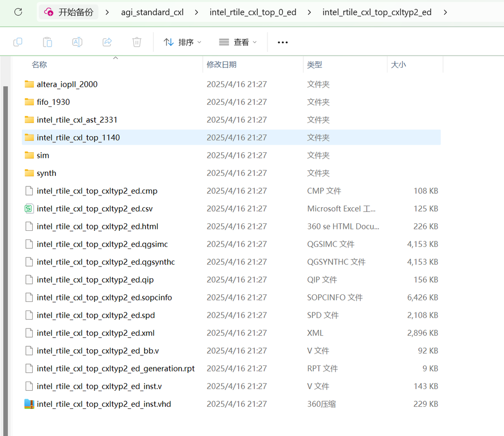Select the altera_iopll_2000 folder icon

coord(29,84)
